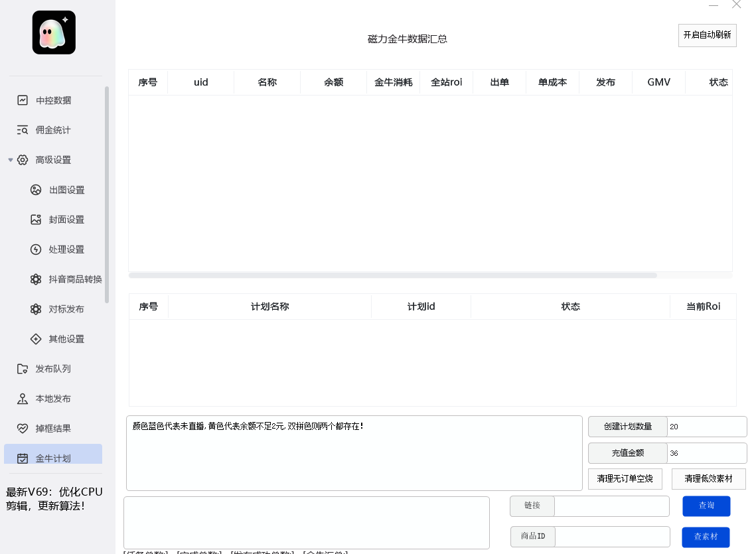Screen dimensions: 756x554
Task: Click the 磁力金牛数据汇总 title
Action: click(x=408, y=39)
